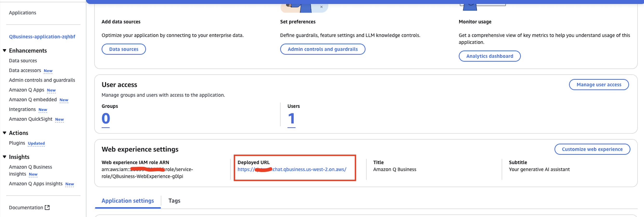
Task: Select the Application settings tab
Action: (x=128, y=201)
